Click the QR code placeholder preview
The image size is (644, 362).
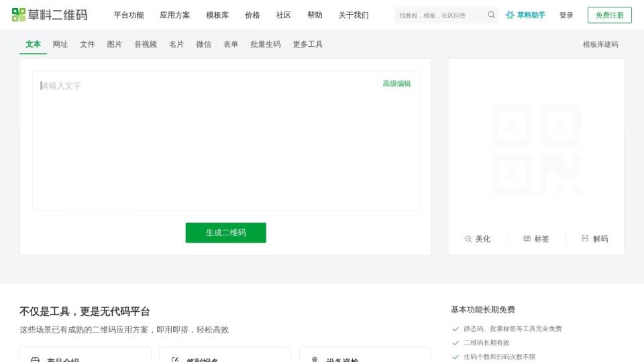tap(536, 149)
